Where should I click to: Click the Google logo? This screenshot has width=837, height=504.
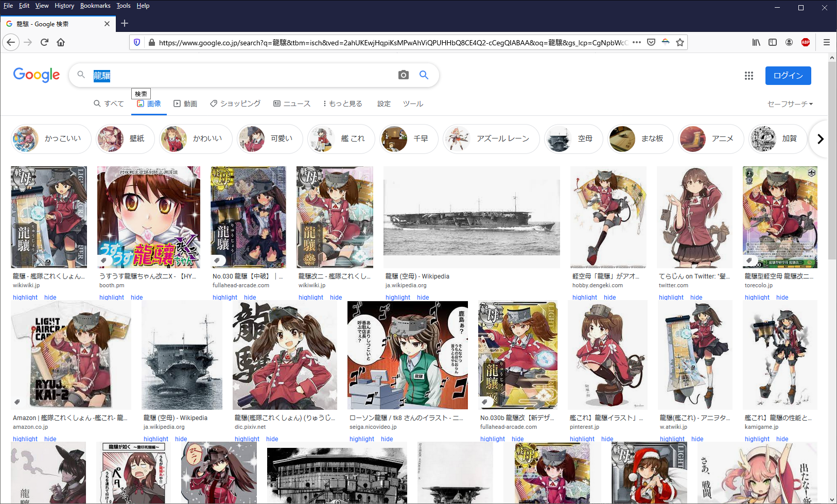37,75
